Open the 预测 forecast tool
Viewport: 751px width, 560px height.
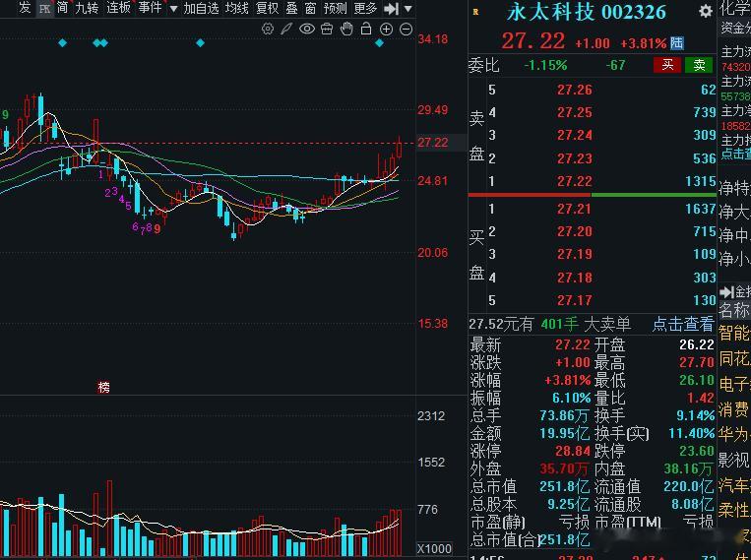click(x=335, y=8)
